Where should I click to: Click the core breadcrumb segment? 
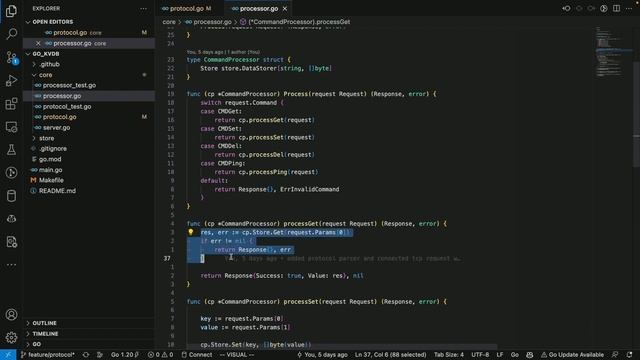169,22
